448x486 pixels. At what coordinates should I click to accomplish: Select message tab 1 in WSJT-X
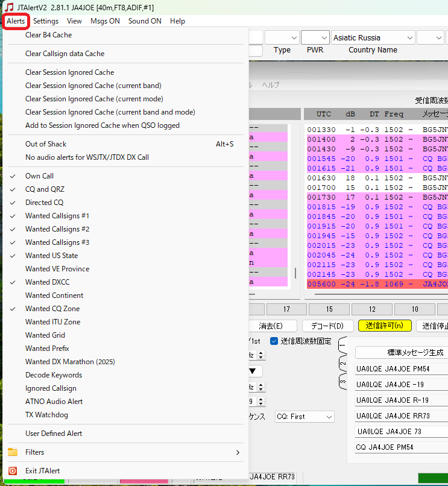[342, 346]
